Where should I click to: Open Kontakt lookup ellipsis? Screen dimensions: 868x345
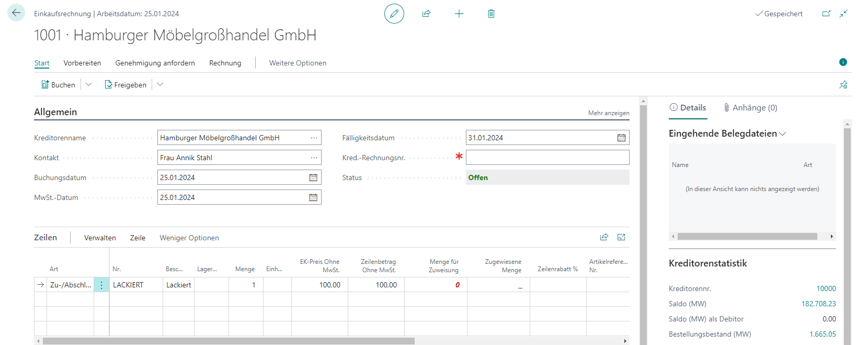pyautogui.click(x=314, y=158)
